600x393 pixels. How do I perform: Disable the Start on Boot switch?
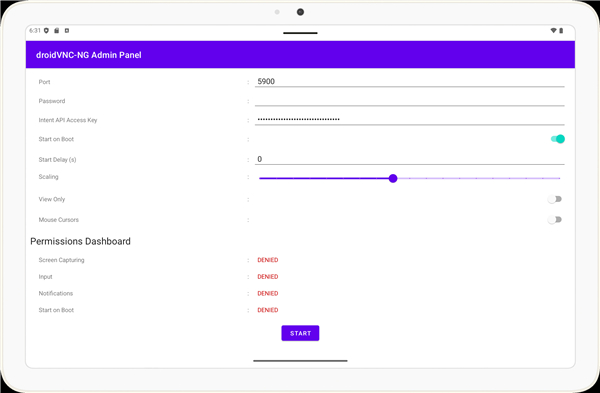point(558,139)
